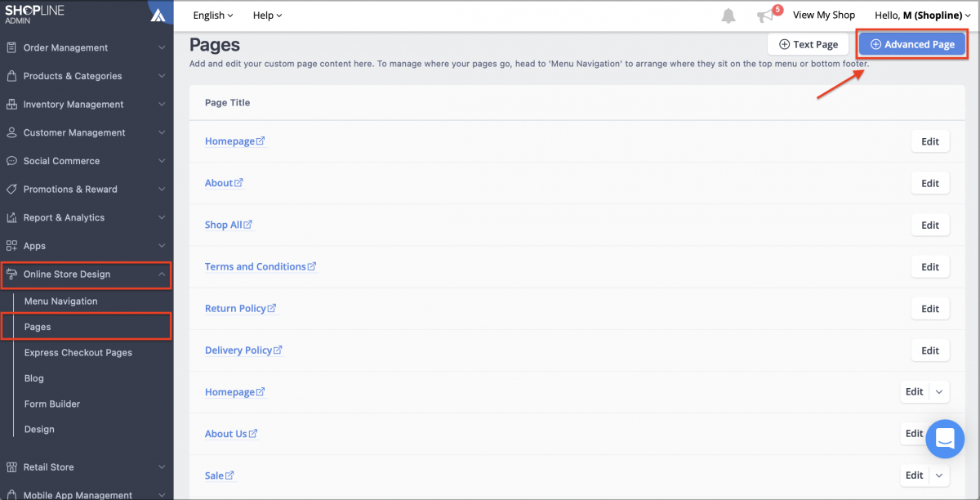Expand the Sale page Edit dropdown arrow
The width and height of the screenshot is (980, 500).
point(939,475)
